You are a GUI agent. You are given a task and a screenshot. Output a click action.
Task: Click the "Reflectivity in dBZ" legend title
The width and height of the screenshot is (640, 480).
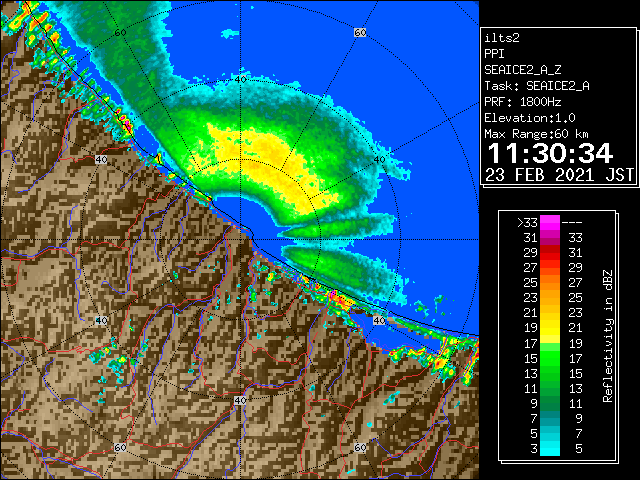608,336
